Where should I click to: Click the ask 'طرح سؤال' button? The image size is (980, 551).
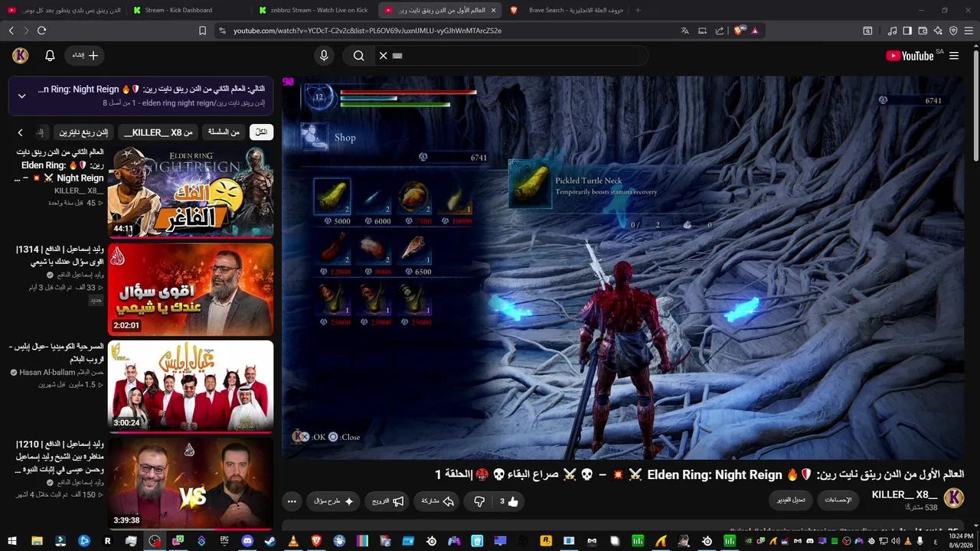(x=334, y=502)
